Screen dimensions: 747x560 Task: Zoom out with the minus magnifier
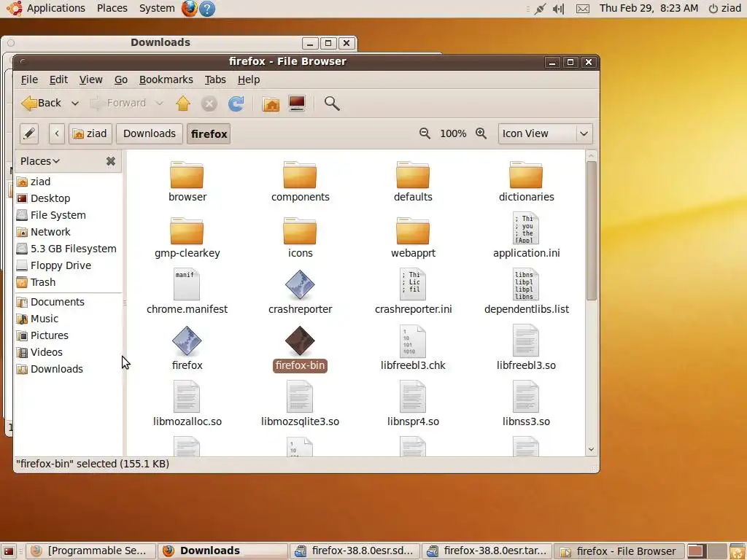click(x=425, y=134)
